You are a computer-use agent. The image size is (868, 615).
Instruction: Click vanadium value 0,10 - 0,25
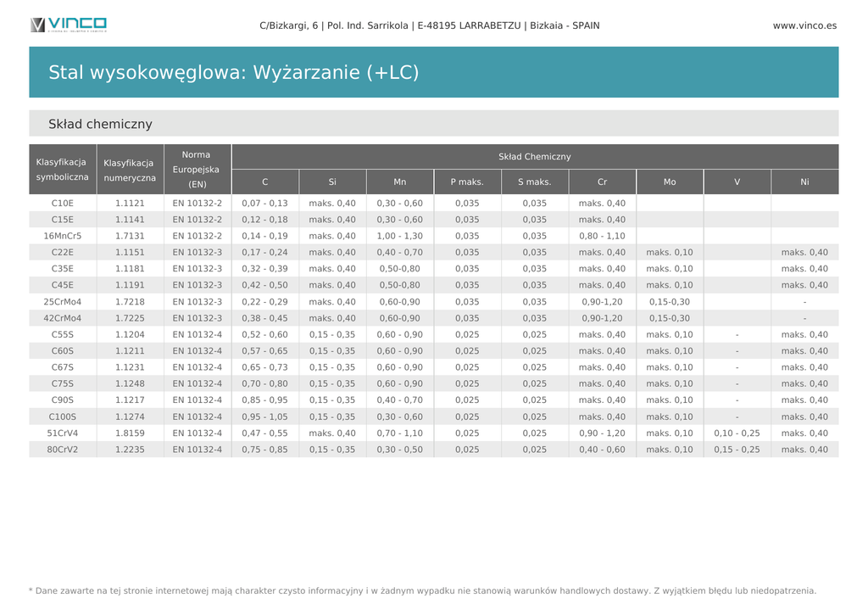[737, 433]
